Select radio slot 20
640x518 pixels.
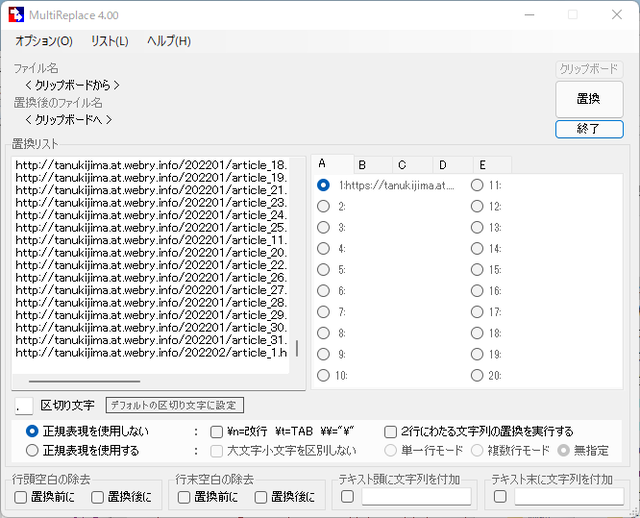click(x=477, y=376)
